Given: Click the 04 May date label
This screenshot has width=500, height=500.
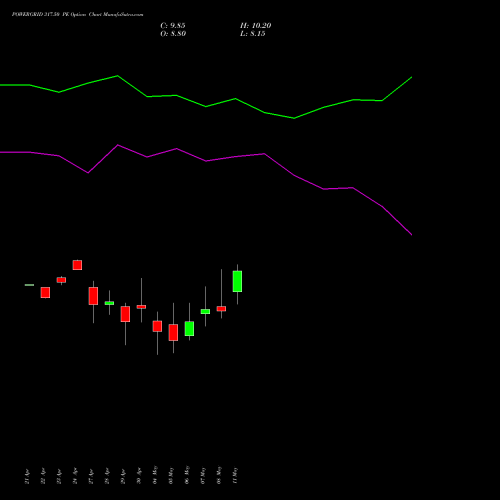Looking at the screenshot, I should click(x=155, y=475).
